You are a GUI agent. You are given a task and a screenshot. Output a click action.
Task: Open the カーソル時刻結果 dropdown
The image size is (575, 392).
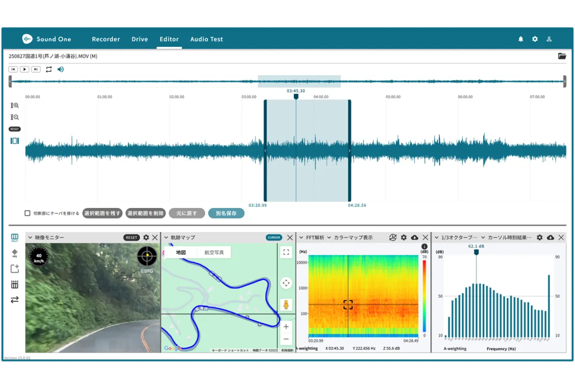[483, 238]
